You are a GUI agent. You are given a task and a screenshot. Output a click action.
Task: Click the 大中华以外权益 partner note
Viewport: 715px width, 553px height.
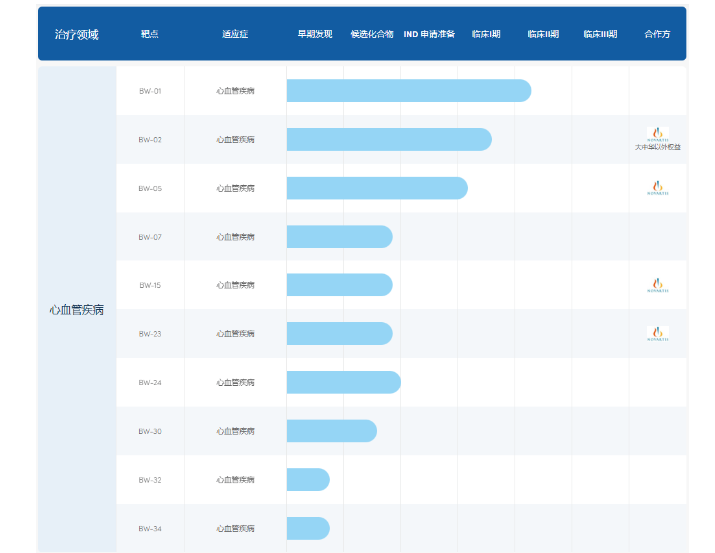point(657,147)
